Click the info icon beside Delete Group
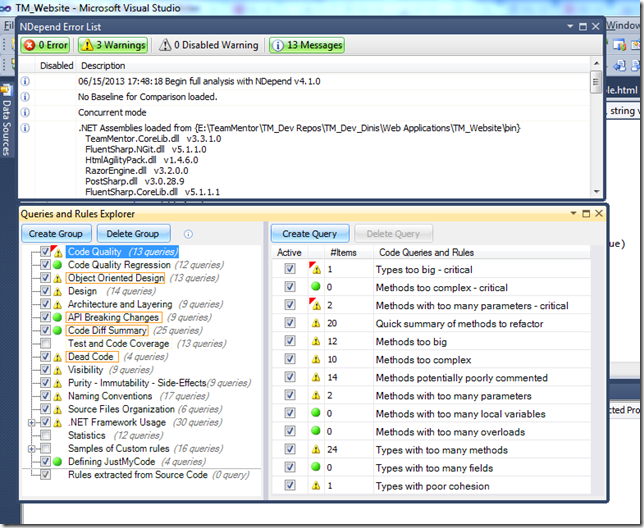This screenshot has width=644, height=528. coord(189,234)
